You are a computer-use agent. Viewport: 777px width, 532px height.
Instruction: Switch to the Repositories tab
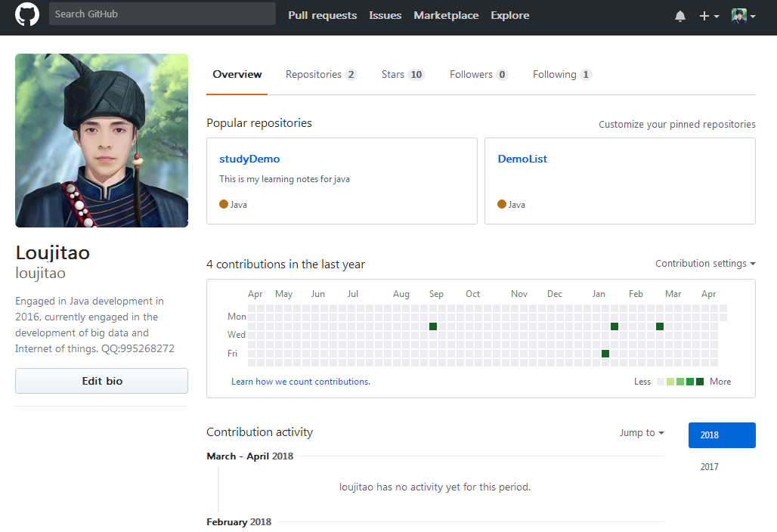[x=321, y=74]
